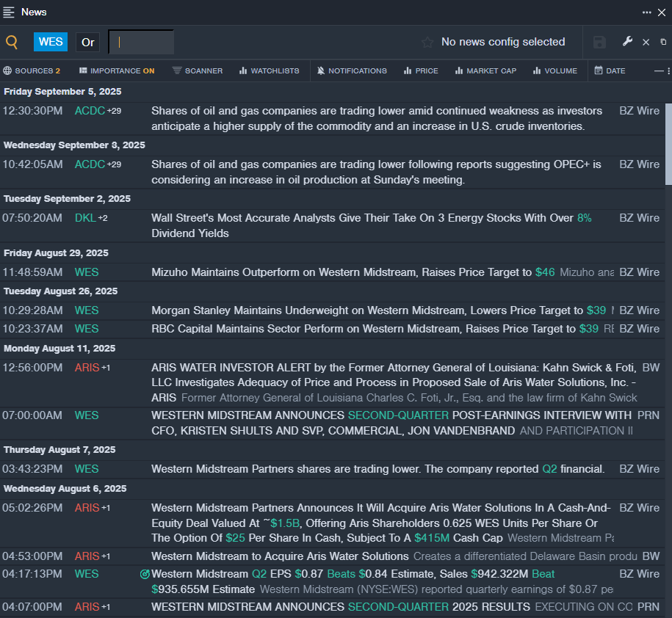The width and height of the screenshot is (672, 618).
Task: Open the Market Cap filter dropdown
Action: (485, 71)
